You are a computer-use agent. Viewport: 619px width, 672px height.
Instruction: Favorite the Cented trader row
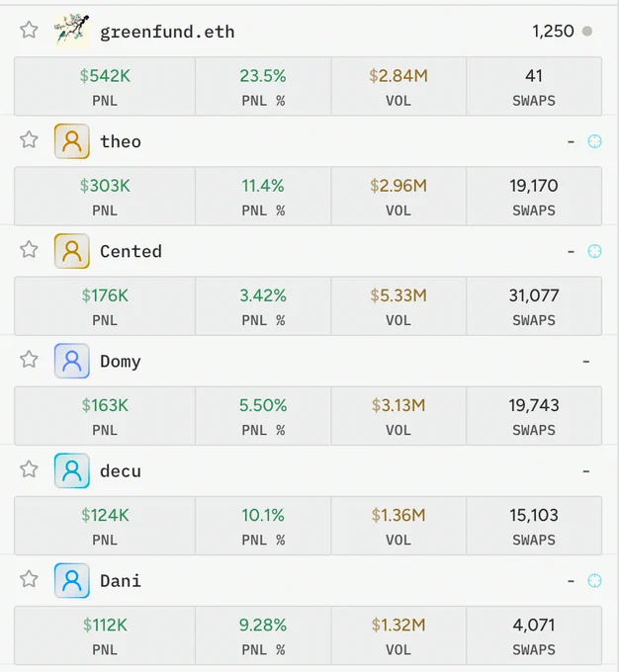[29, 249]
